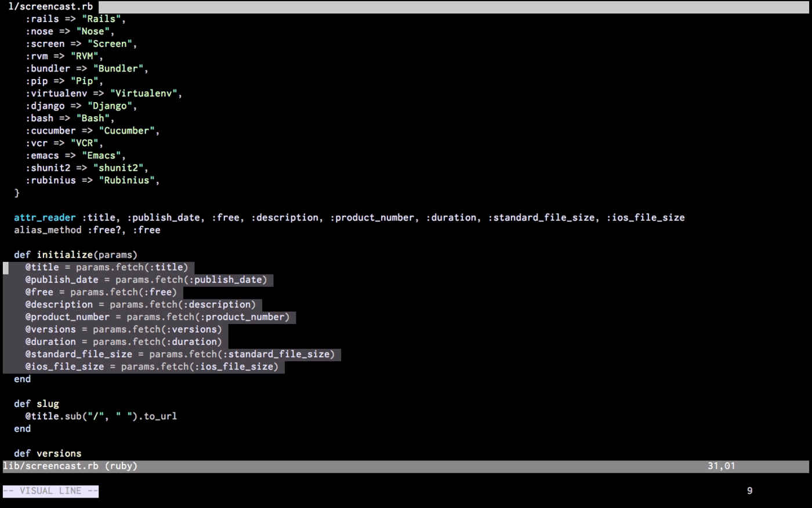Click the -- VISUAL LINE -- mode indicator

click(x=50, y=491)
